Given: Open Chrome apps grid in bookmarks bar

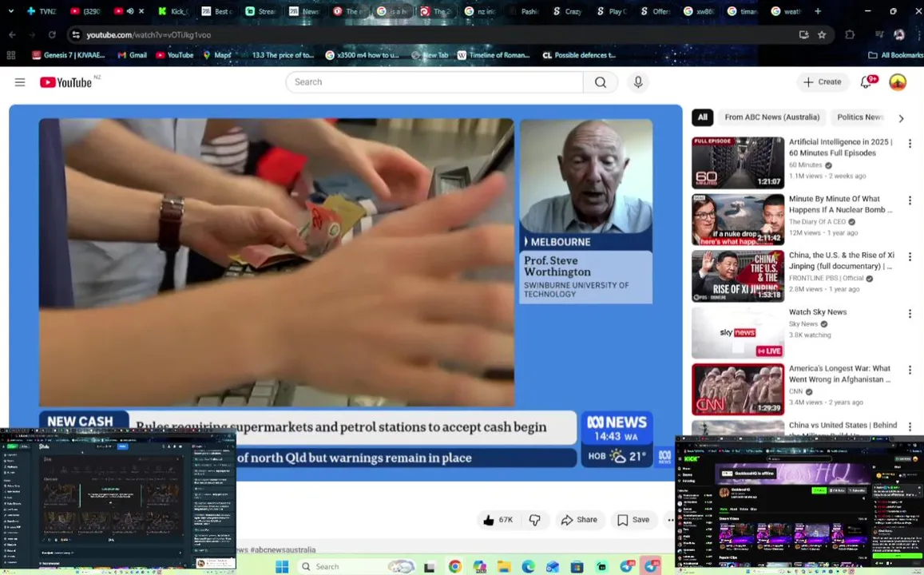Looking at the screenshot, I should click(10, 55).
